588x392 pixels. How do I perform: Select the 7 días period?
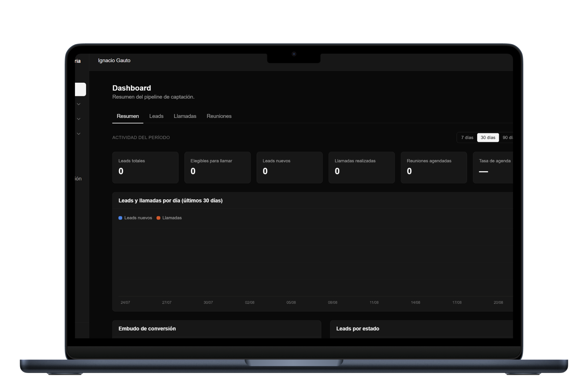tap(467, 138)
